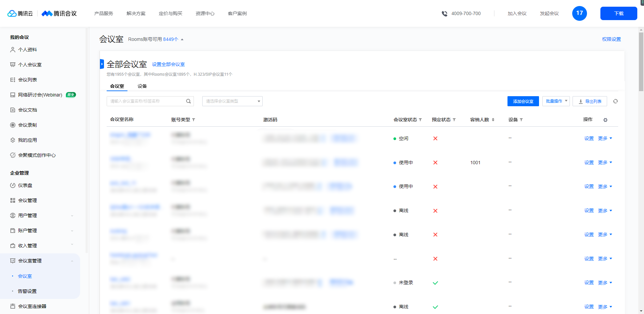Switch to the 设备 tab
The image size is (644, 314).
142,86
